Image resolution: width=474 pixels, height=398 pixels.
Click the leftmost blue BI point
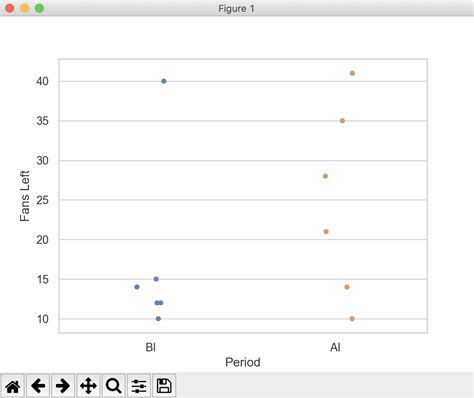click(x=137, y=287)
